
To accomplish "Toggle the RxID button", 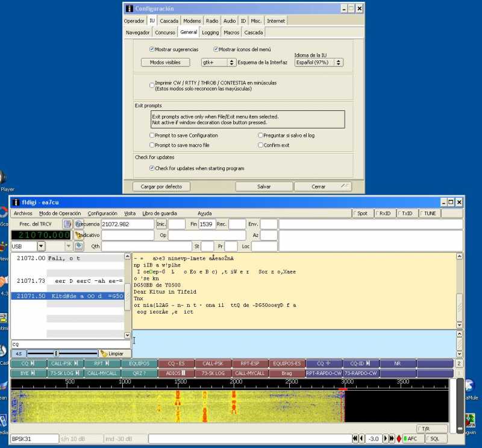I will tap(385, 213).
